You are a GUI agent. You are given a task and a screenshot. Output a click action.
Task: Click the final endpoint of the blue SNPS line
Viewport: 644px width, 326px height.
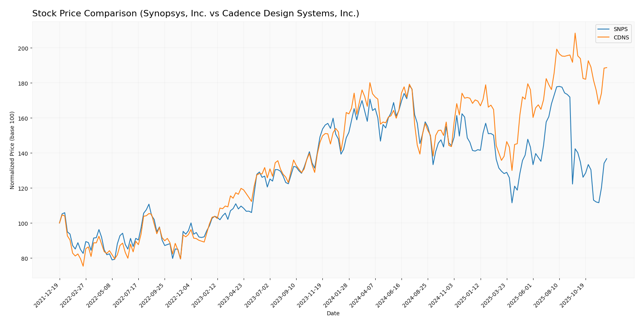(607, 158)
